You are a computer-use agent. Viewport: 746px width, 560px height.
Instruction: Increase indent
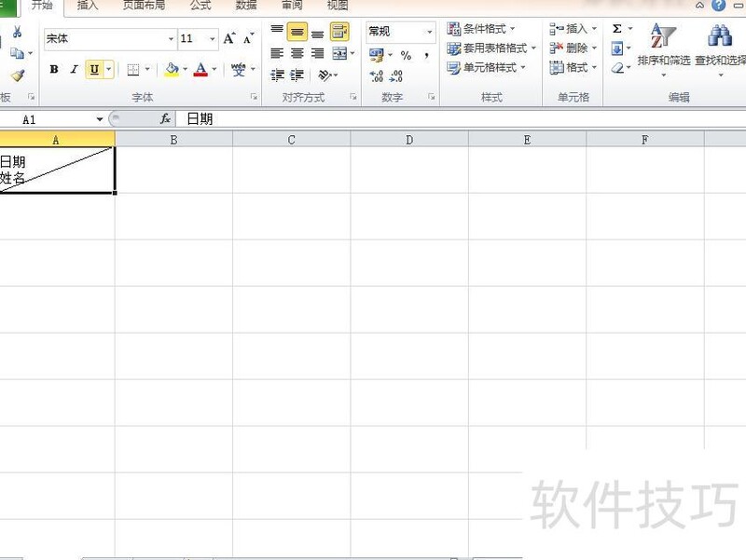[297, 75]
